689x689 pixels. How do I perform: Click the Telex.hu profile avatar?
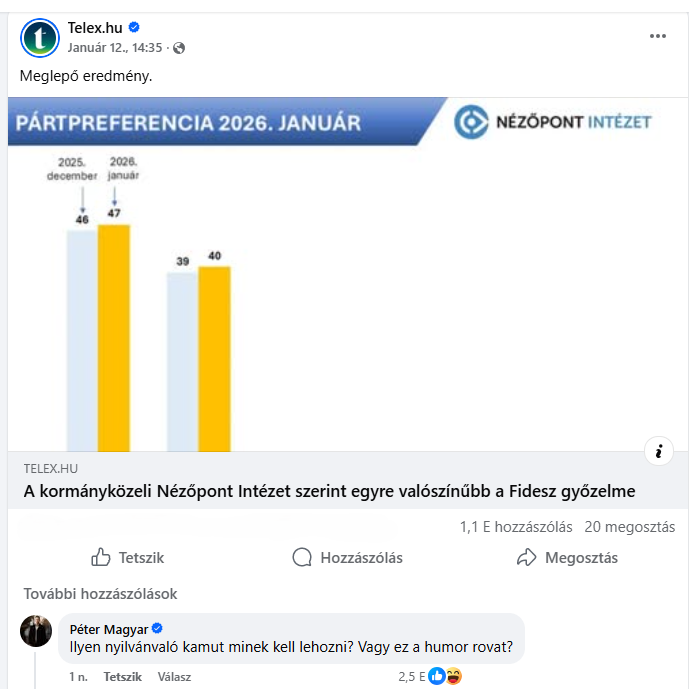[x=40, y=37]
